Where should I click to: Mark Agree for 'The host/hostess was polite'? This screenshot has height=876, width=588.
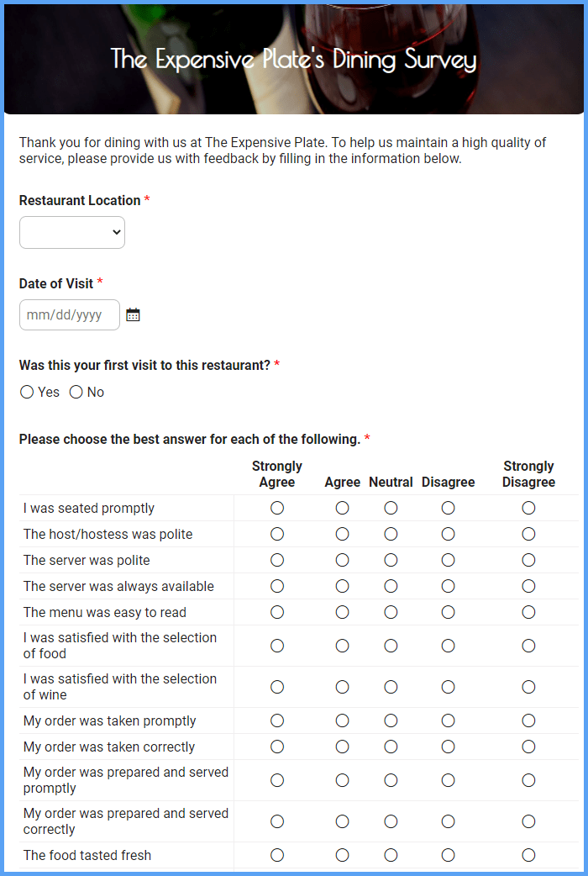coord(342,534)
